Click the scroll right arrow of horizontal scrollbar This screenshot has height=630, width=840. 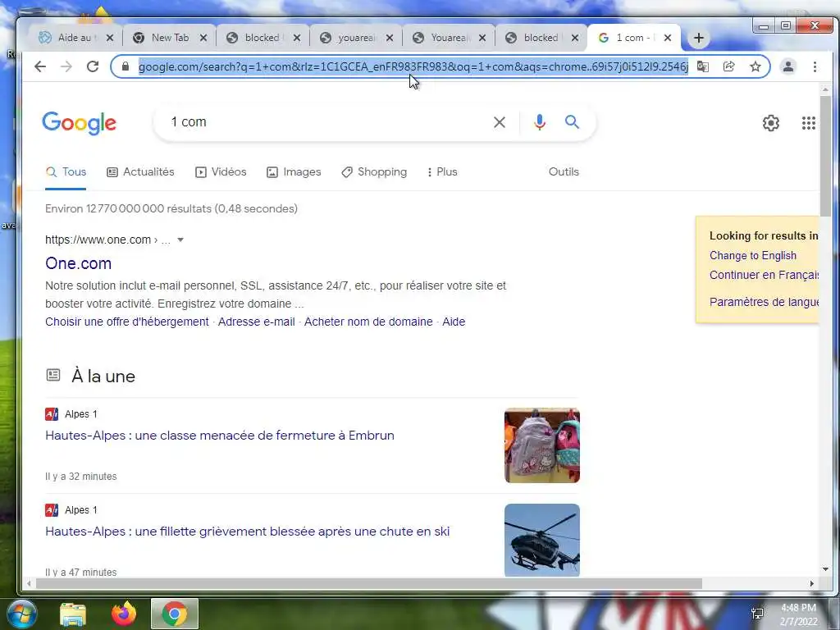tap(811, 583)
